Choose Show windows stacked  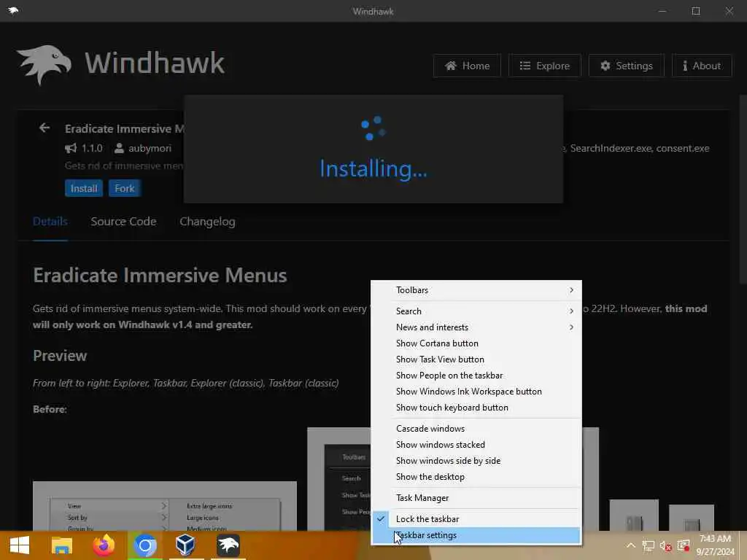[476, 445]
